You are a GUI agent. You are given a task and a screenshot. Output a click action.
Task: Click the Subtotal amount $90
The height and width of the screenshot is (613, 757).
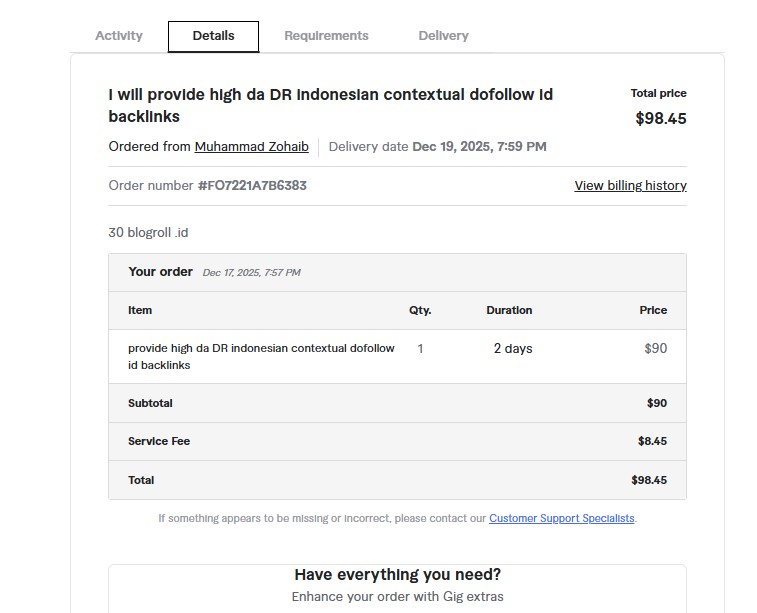point(656,403)
